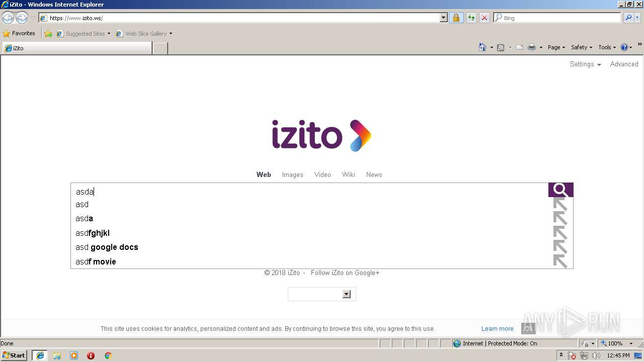644x362 pixels.
Task: Open the Help question mark icon
Action: pyautogui.click(x=624, y=47)
